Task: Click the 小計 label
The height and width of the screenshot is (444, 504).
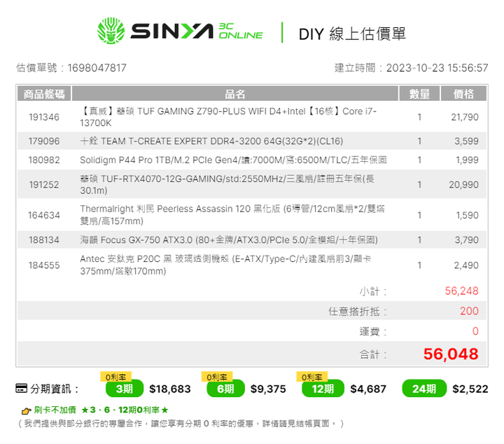Action: click(373, 291)
